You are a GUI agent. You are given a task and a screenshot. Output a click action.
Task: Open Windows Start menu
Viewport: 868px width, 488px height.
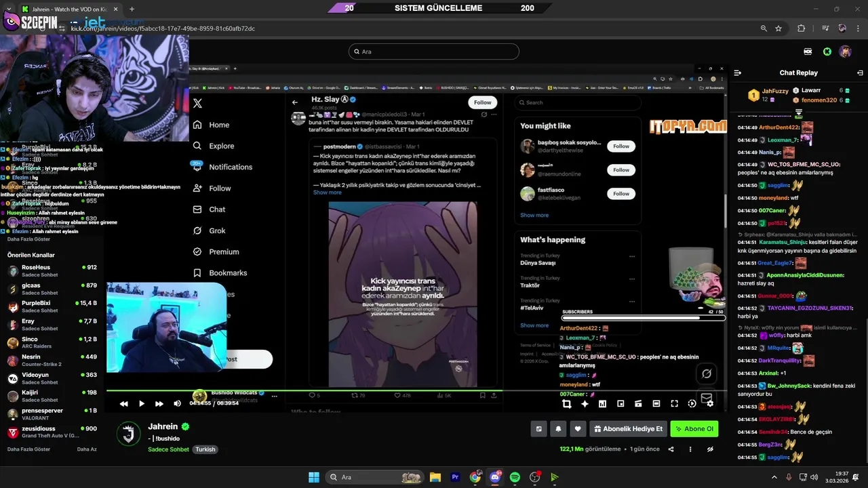[313, 477]
